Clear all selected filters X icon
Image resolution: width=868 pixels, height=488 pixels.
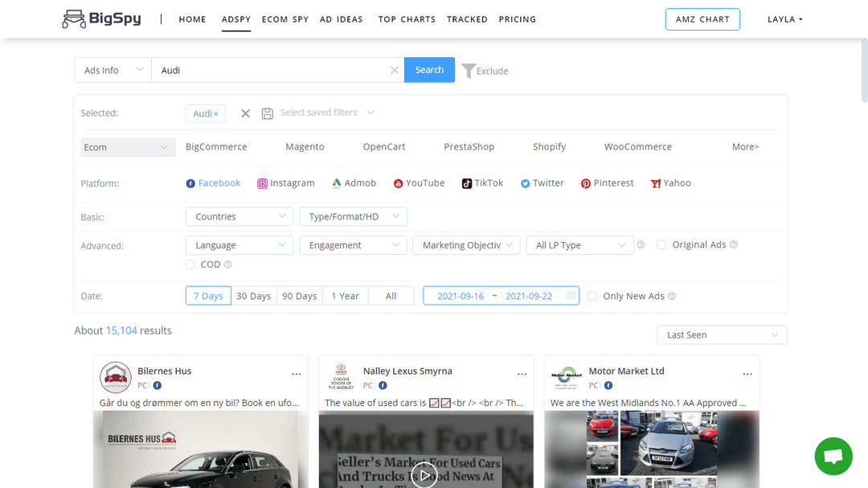(245, 113)
